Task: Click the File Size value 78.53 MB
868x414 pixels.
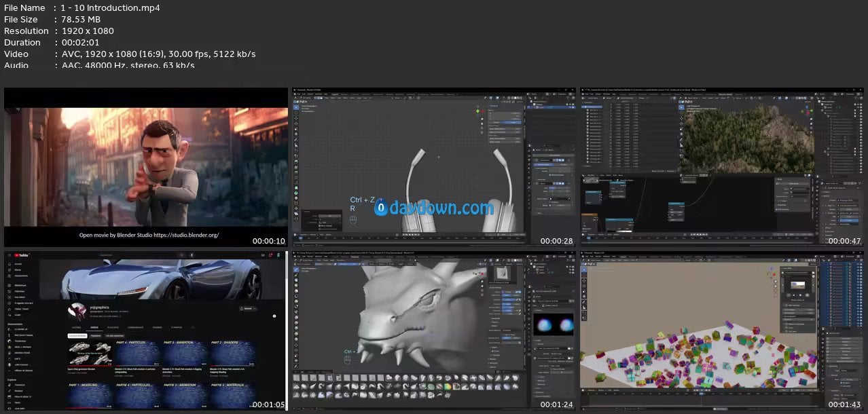Action: pyautogui.click(x=81, y=19)
